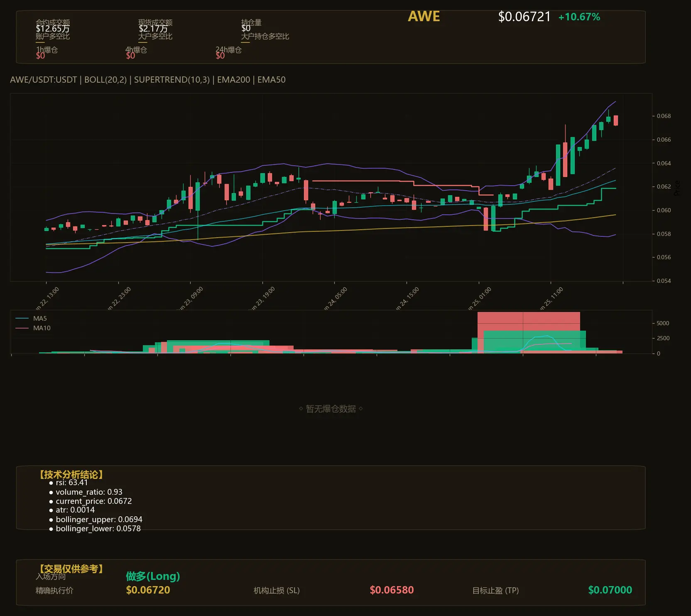Click the 0.056 price axis label
Image resolution: width=691 pixels, height=616 pixels.
click(664, 257)
